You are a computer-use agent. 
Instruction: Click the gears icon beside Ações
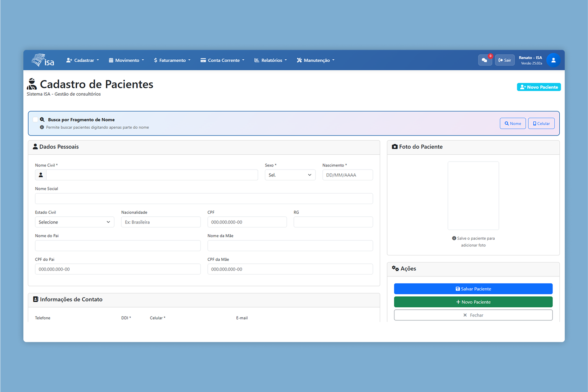[x=395, y=268]
